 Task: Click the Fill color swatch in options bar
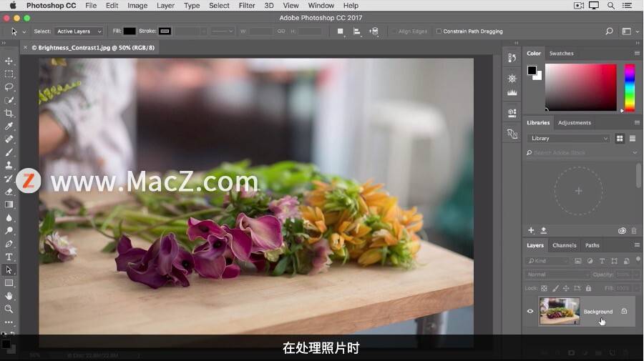[130, 31]
